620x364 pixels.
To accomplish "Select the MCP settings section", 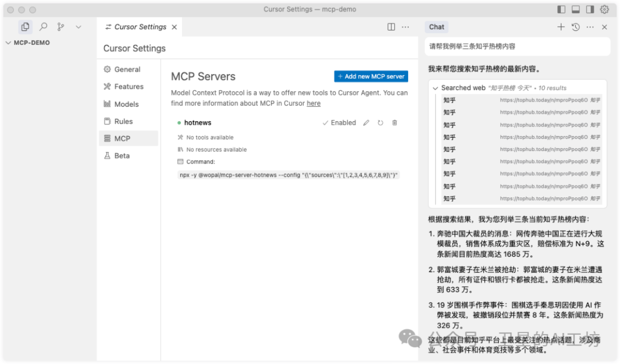I will click(129, 138).
